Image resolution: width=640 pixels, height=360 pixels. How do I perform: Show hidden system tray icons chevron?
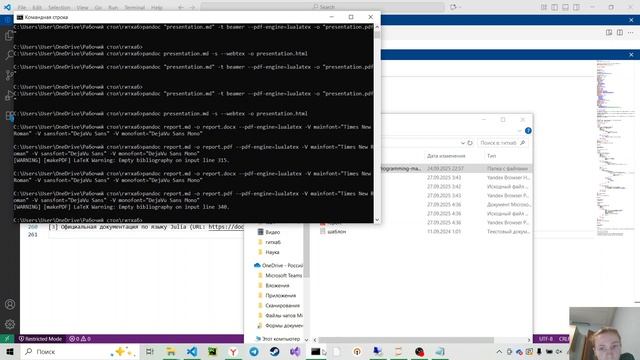pyautogui.click(x=499, y=351)
